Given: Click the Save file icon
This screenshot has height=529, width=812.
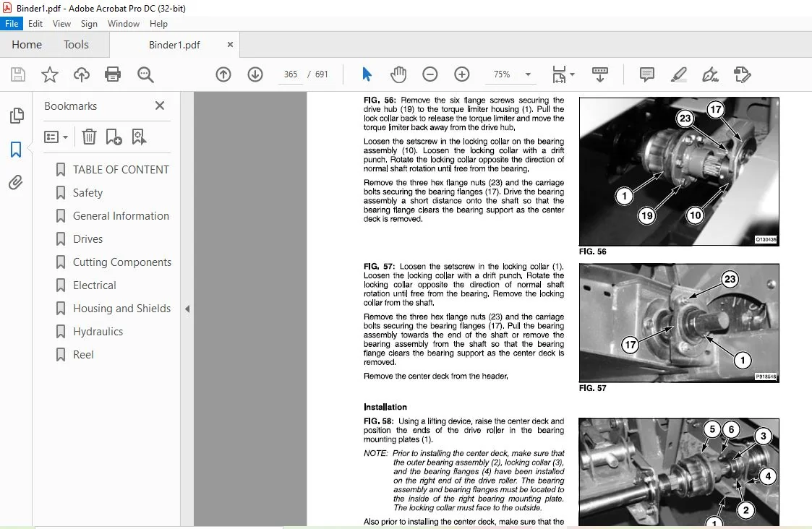Looking at the screenshot, I should coord(18,74).
